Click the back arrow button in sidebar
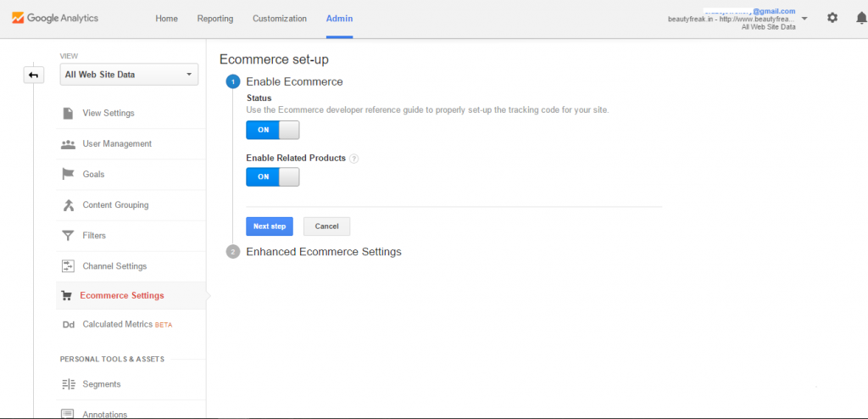This screenshot has height=419, width=868. (x=34, y=75)
